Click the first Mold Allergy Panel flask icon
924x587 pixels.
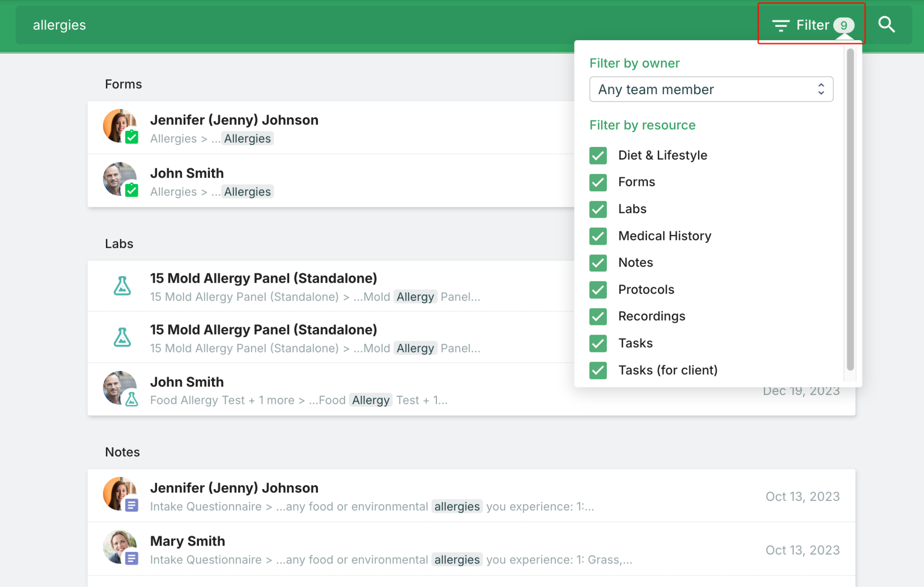122,286
